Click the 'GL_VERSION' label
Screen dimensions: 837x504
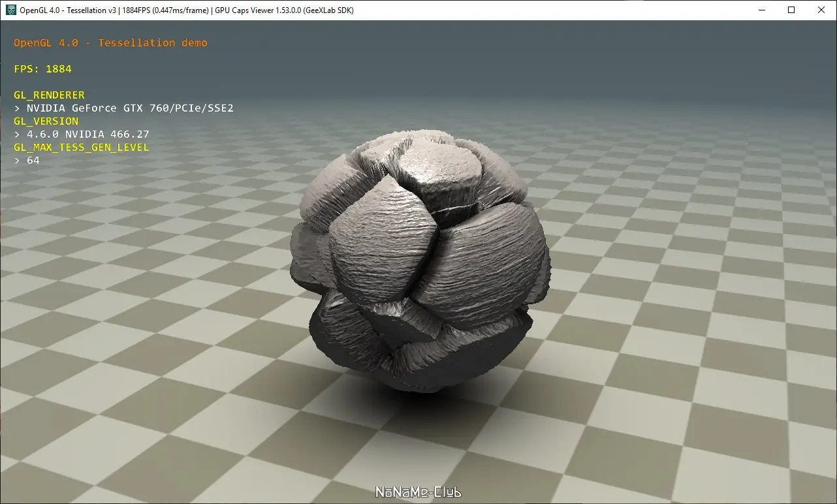point(46,121)
